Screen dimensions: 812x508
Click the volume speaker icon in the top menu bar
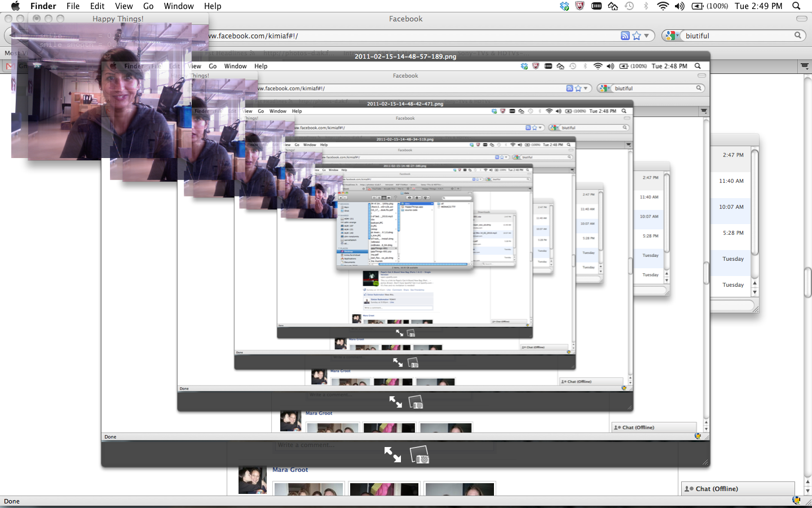click(679, 6)
